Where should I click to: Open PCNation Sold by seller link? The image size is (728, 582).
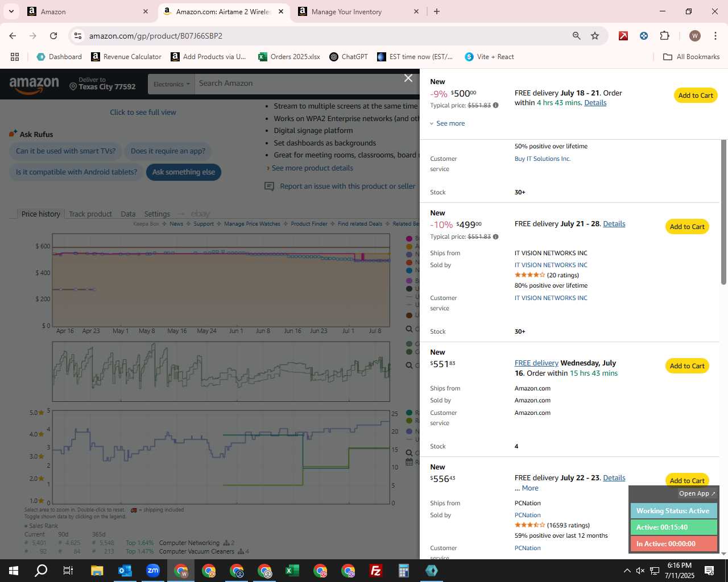point(528,516)
